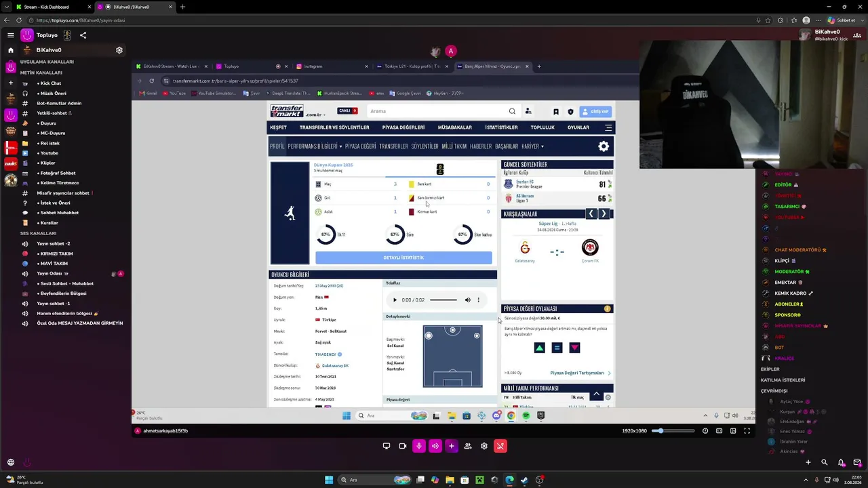Open the Galatasaray SK club link
The height and width of the screenshot is (488, 868).
coord(335,365)
